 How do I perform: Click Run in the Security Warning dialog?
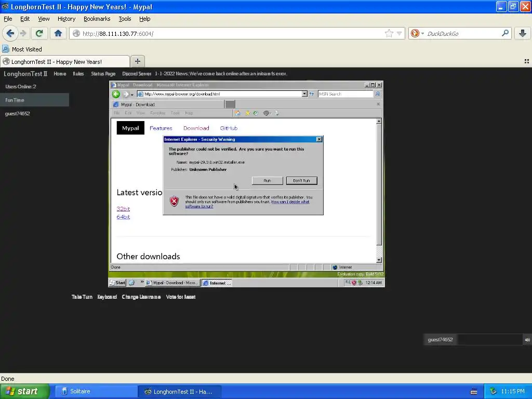pyautogui.click(x=268, y=180)
